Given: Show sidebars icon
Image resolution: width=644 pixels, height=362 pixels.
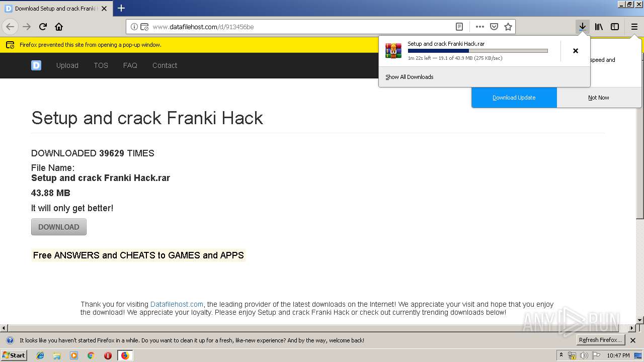Looking at the screenshot, I should 615,27.
